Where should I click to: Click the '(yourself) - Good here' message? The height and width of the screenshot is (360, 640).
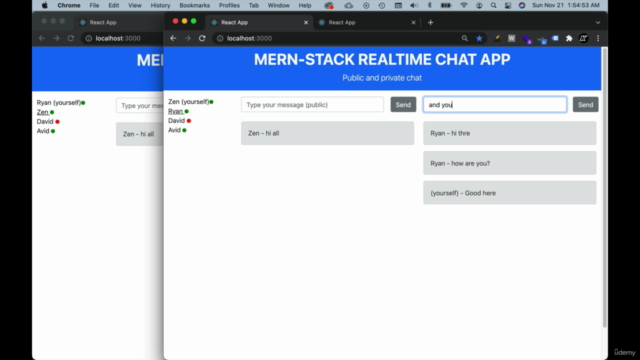[509, 193]
